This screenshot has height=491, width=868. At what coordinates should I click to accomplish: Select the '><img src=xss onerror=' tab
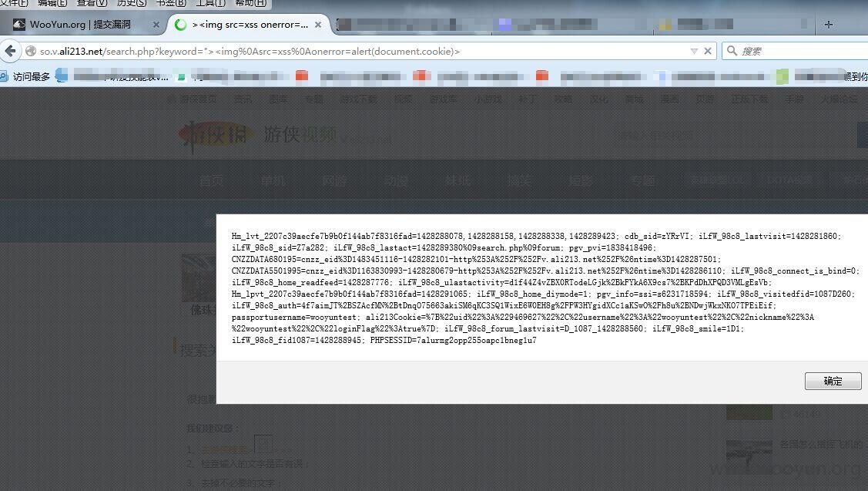coord(250,25)
